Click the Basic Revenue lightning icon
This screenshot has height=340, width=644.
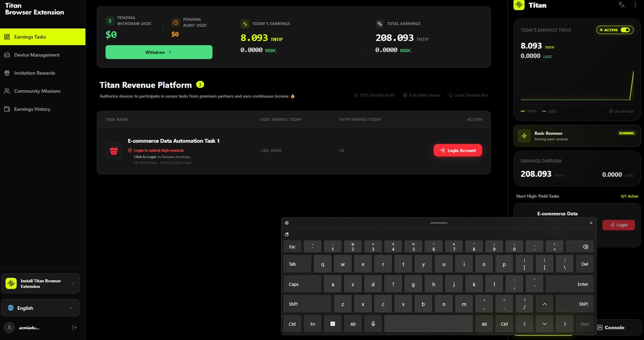pos(524,136)
